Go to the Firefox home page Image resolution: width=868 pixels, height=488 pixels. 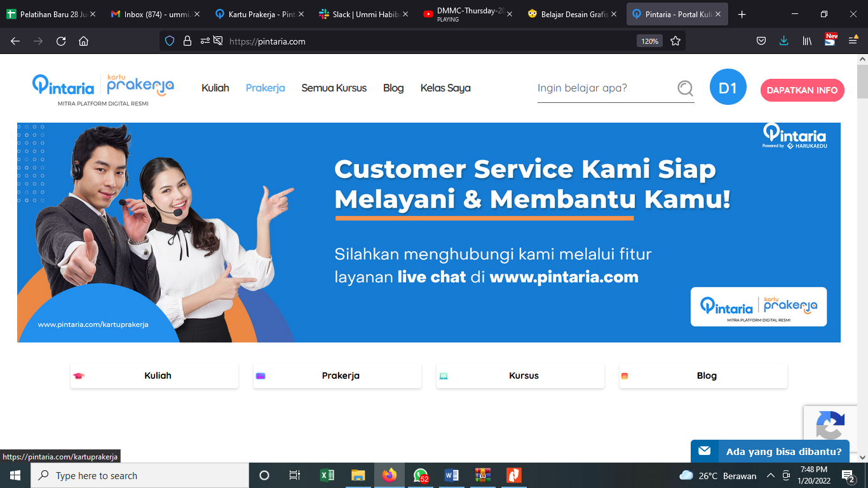83,41
